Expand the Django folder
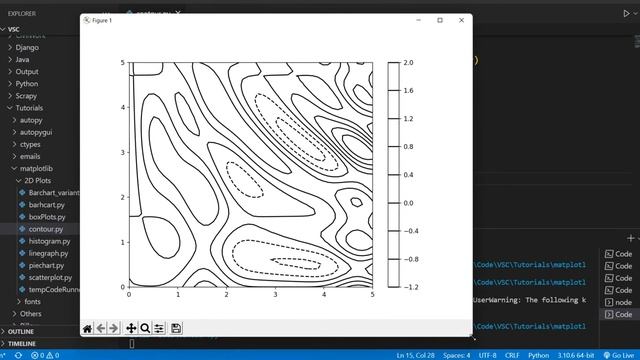This screenshot has width=640, height=360. [10, 47]
